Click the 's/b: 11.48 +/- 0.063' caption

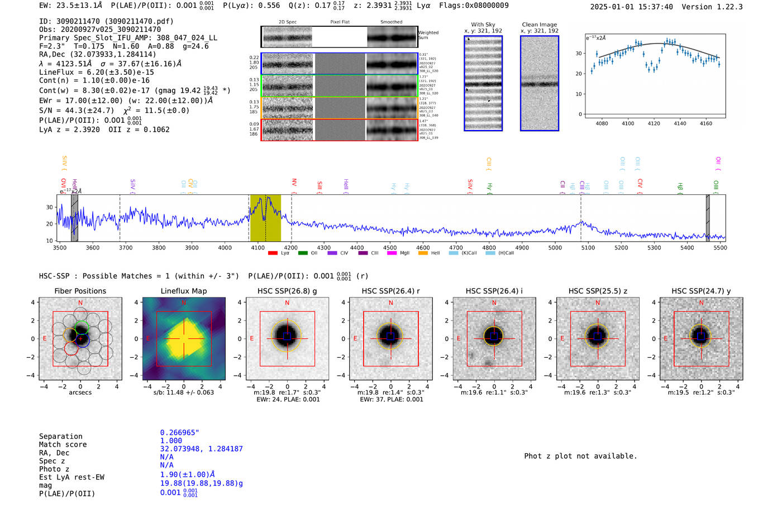[184, 392]
